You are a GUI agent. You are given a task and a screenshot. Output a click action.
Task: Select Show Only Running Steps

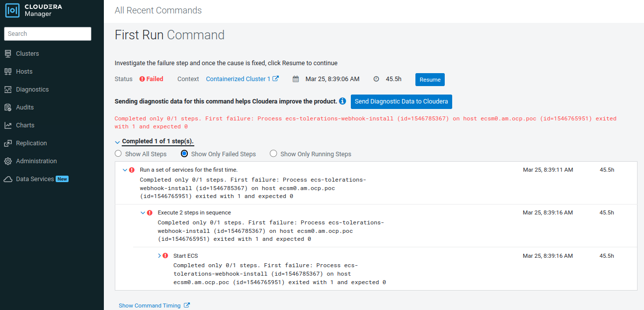click(273, 154)
